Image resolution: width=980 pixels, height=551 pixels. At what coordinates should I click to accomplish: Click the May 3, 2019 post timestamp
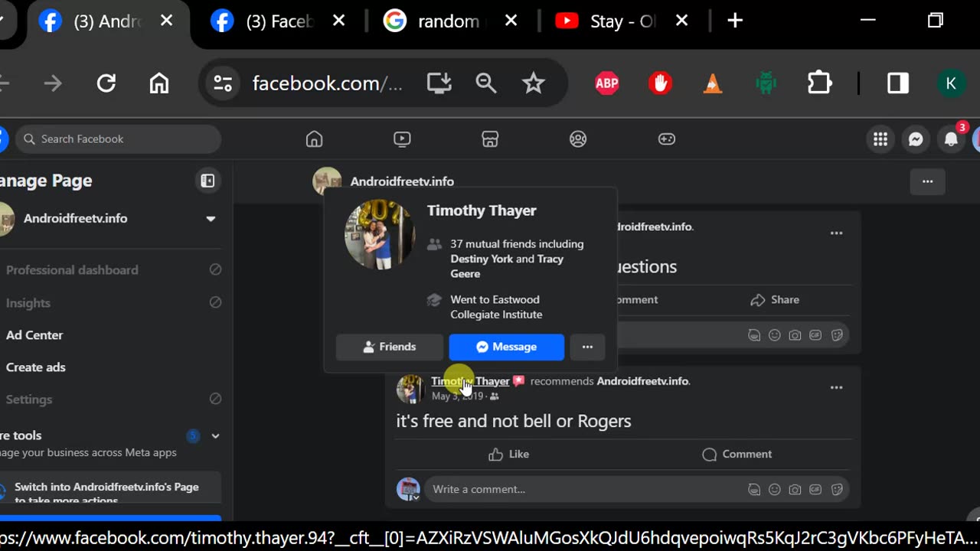[458, 396]
